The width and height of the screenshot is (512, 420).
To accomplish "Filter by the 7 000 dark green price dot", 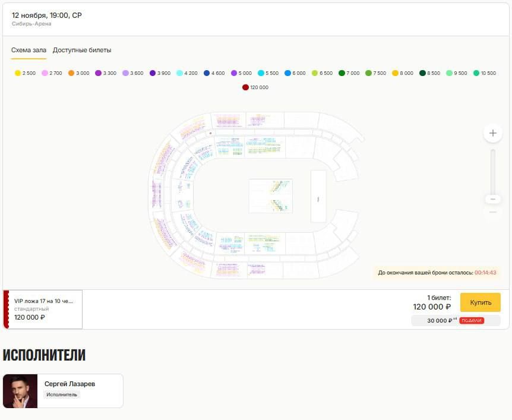I will [x=342, y=73].
